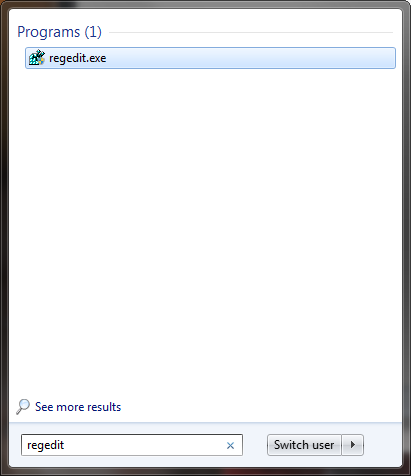Launch regedit.exe from Programs results
The height and width of the screenshot is (476, 411).
coord(210,58)
